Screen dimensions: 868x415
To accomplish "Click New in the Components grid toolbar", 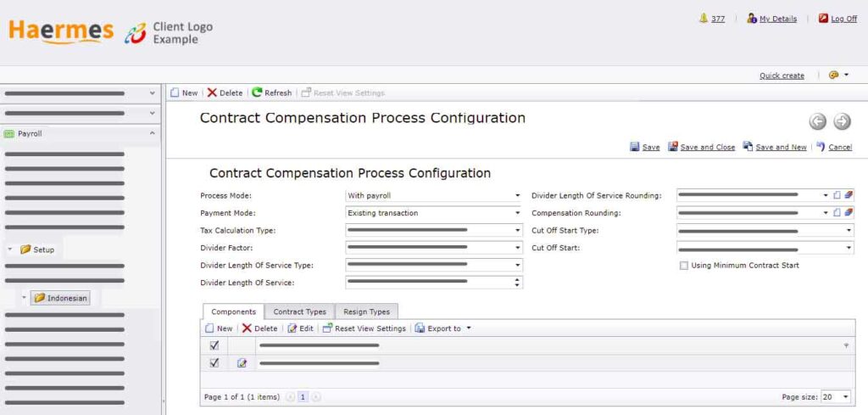I will (x=219, y=328).
